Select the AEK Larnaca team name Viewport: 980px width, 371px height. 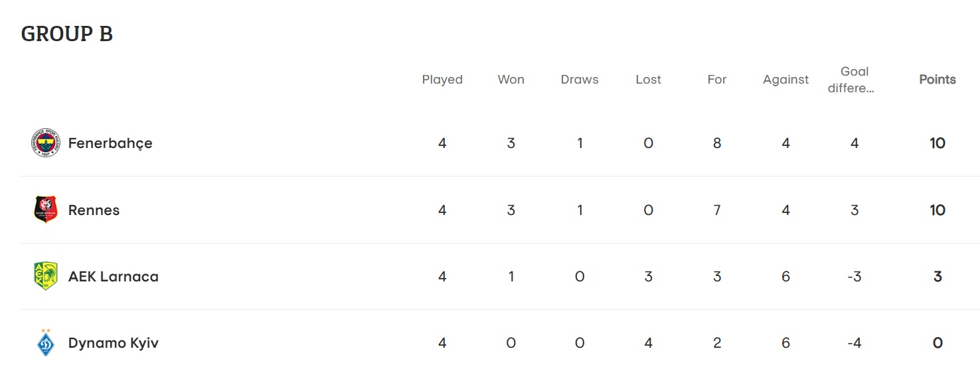[113, 277]
